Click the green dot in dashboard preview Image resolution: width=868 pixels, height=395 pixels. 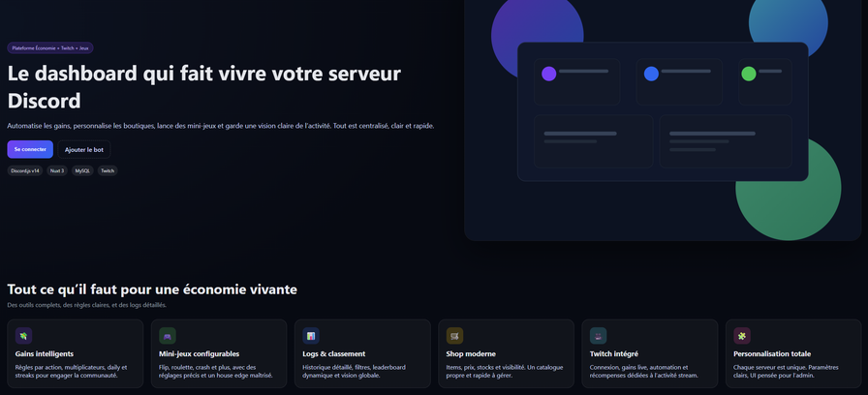pyautogui.click(x=749, y=74)
